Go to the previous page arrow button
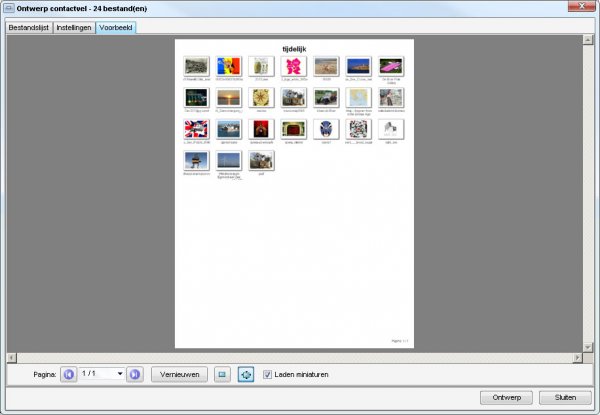Image resolution: width=600 pixels, height=415 pixels. click(x=69, y=374)
